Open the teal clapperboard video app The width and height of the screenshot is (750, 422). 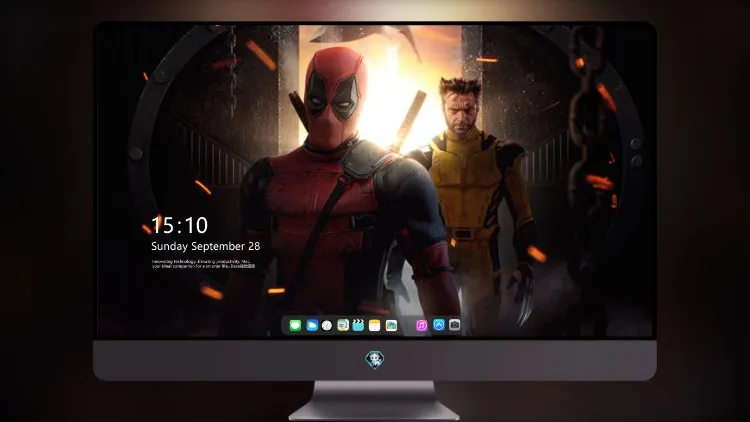coord(358,326)
